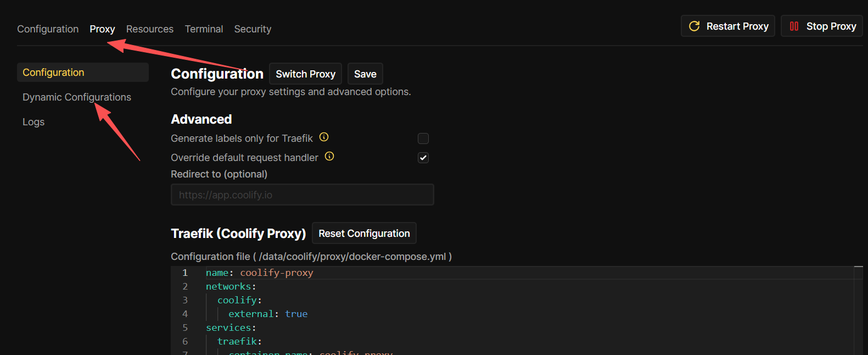Enable Generate labels only for Traefik checkbox

(423, 138)
